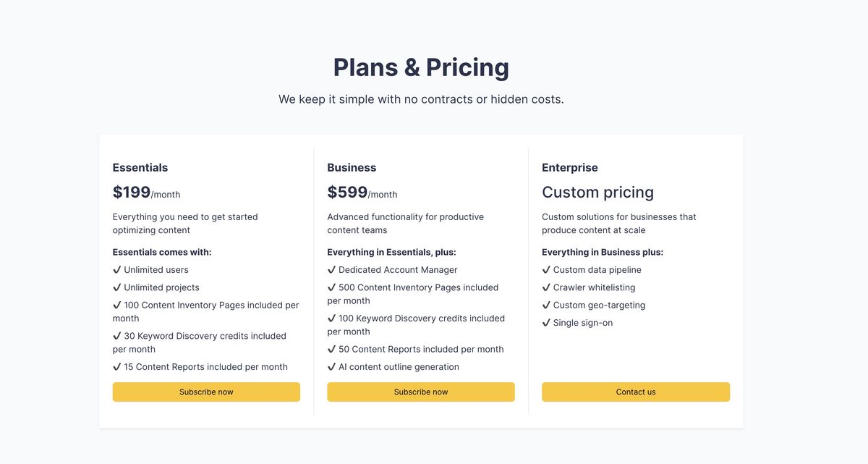The image size is (868, 464).
Task: Click the checkmark beside Crawler whitelisting
Action: (x=546, y=287)
